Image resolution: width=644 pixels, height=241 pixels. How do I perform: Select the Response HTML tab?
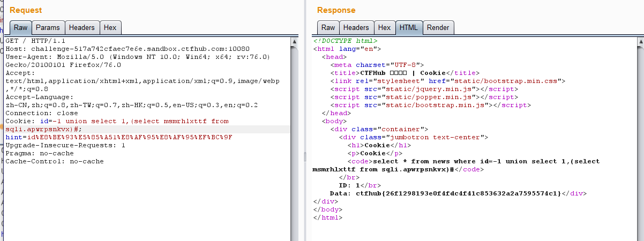pyautogui.click(x=409, y=28)
